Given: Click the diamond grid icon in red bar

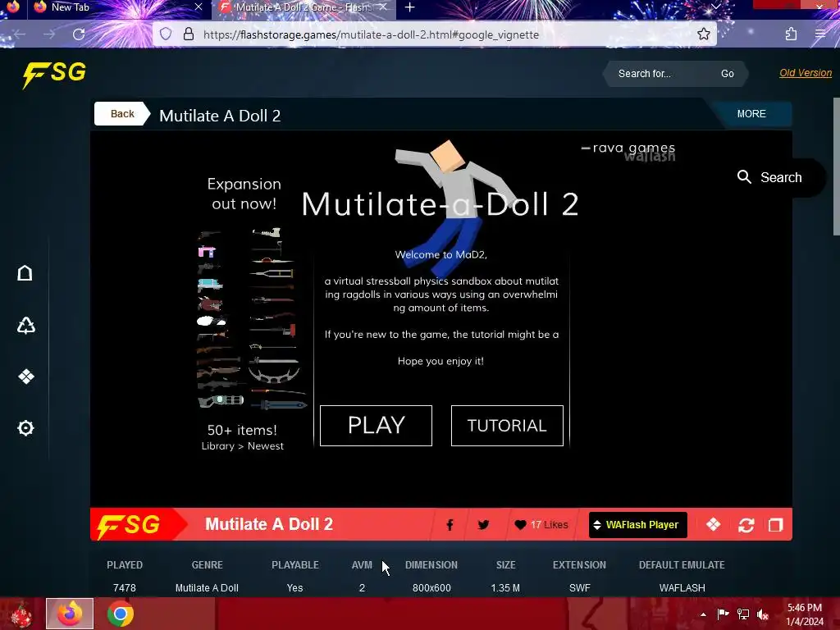Looking at the screenshot, I should [713, 524].
